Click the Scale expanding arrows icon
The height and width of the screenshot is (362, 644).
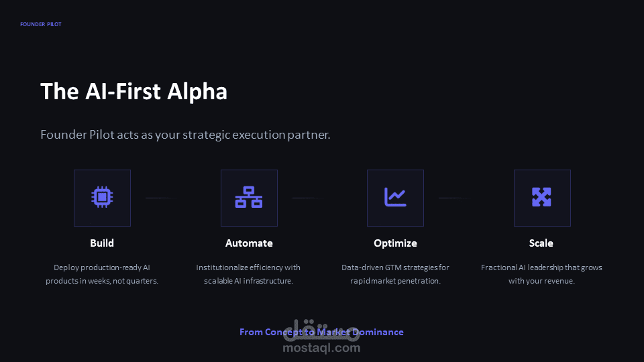pyautogui.click(x=542, y=197)
